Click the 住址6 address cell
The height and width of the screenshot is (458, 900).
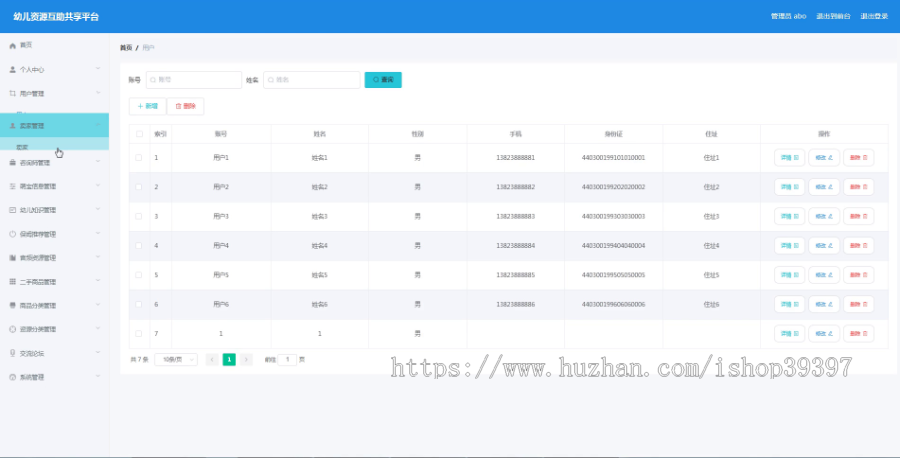(711, 304)
